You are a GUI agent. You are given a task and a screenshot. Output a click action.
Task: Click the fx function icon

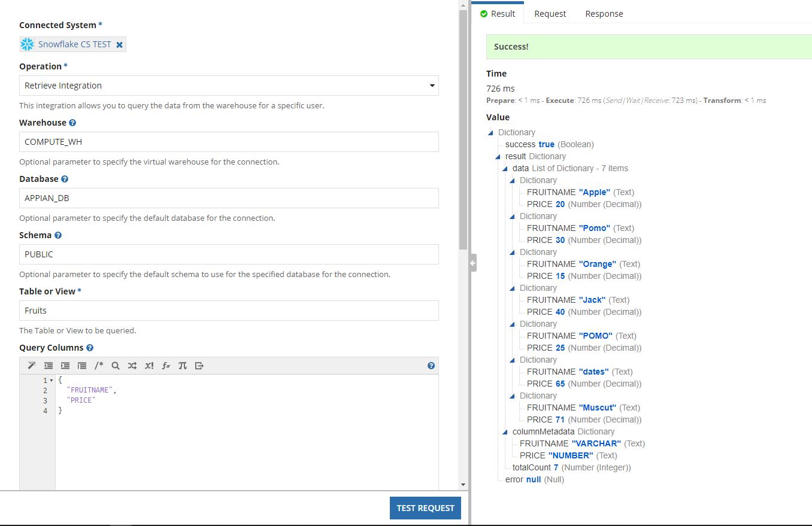(166, 366)
